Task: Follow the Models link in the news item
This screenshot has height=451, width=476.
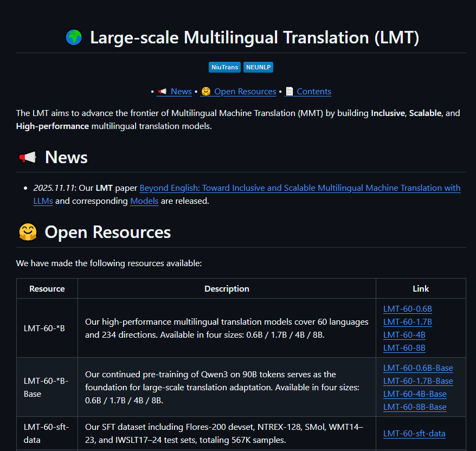Action: pyautogui.click(x=144, y=201)
